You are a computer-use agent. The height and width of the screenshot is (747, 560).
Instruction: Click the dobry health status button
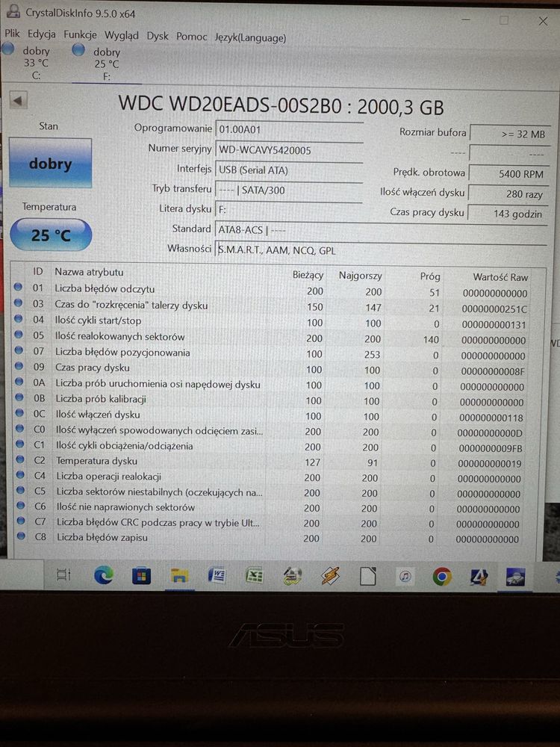(x=51, y=164)
